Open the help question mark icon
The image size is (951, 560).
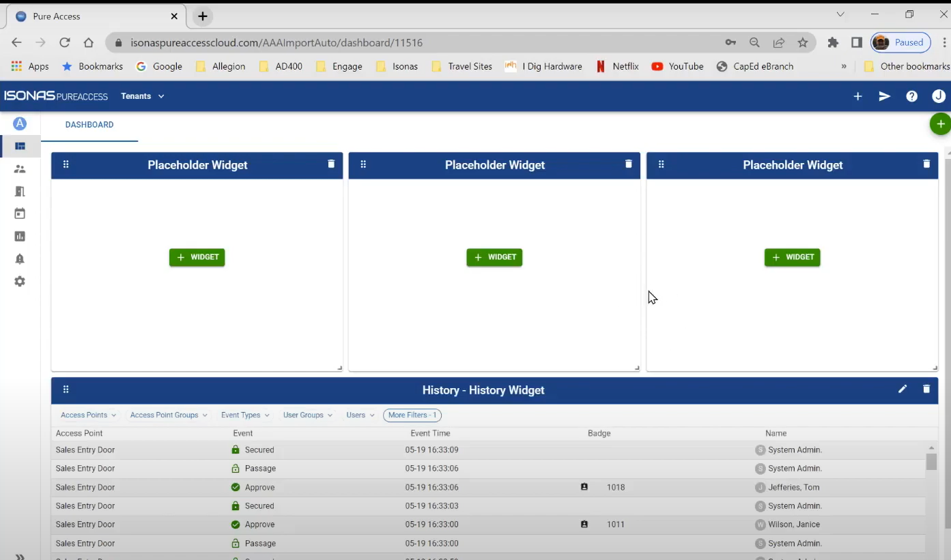pos(912,96)
